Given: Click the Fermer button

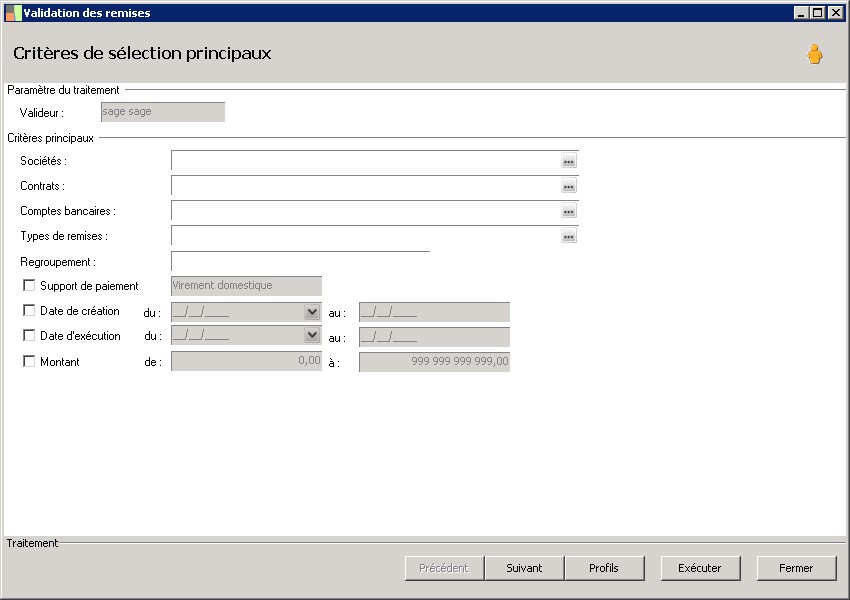Looking at the screenshot, I should pos(796,568).
